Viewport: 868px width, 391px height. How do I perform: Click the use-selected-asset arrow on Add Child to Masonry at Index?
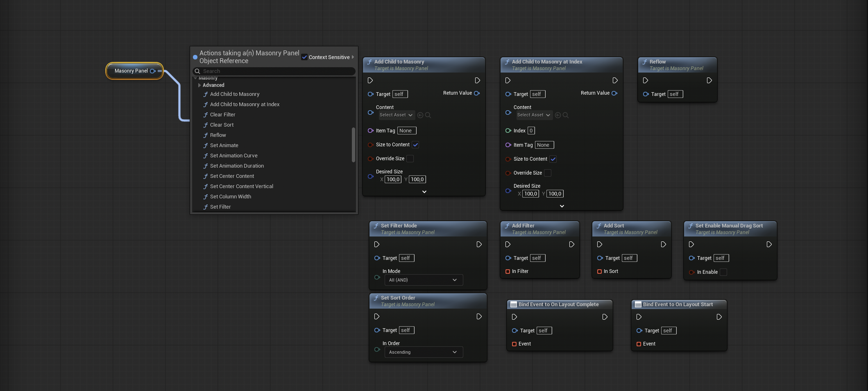[x=557, y=115]
